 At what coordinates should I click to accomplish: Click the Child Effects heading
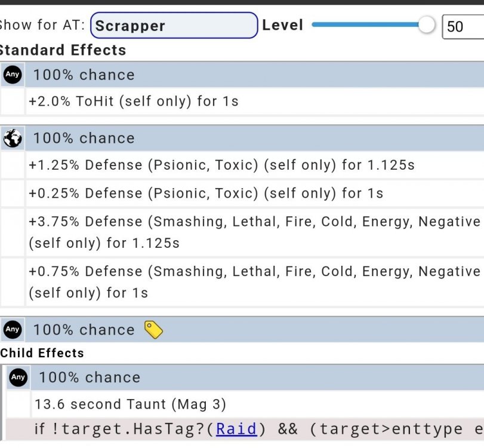pos(42,353)
